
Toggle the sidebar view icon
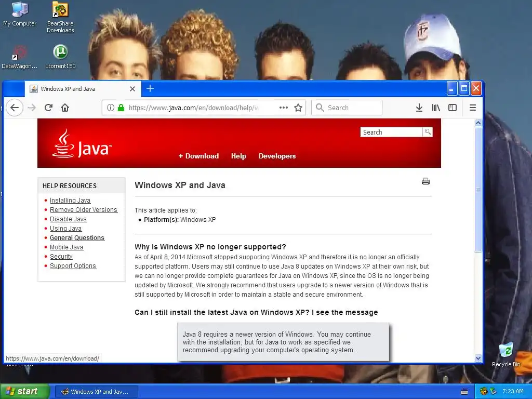click(x=453, y=108)
